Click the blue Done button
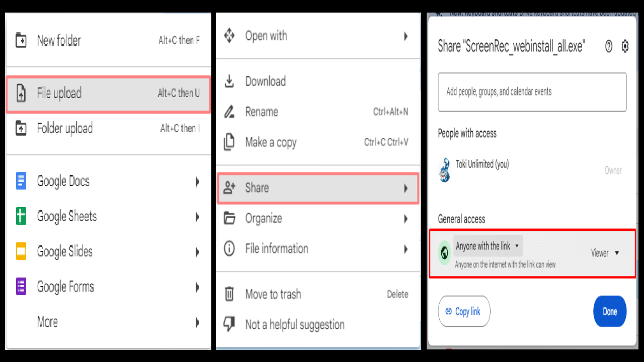Viewport: 644px width, 362px height. click(x=610, y=311)
